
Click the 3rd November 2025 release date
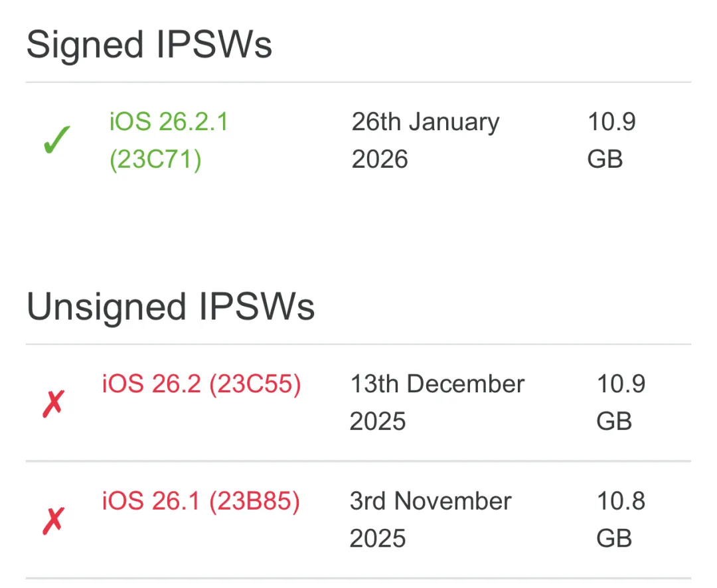(430, 520)
